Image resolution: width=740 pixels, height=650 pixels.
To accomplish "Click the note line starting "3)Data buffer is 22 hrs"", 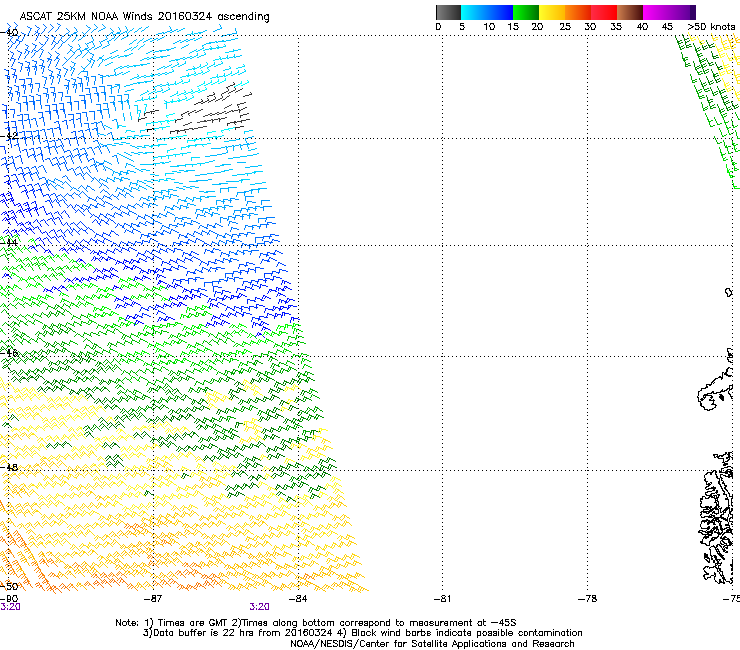I will (362, 633).
